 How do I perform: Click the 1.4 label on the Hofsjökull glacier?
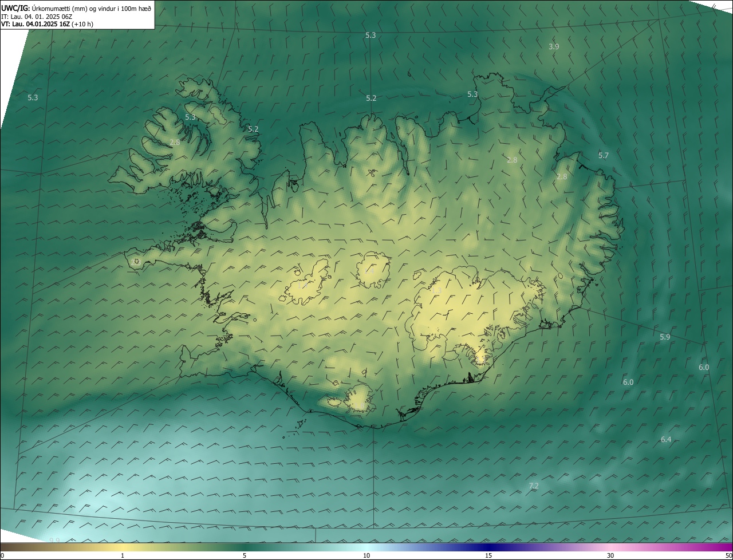coord(369,270)
